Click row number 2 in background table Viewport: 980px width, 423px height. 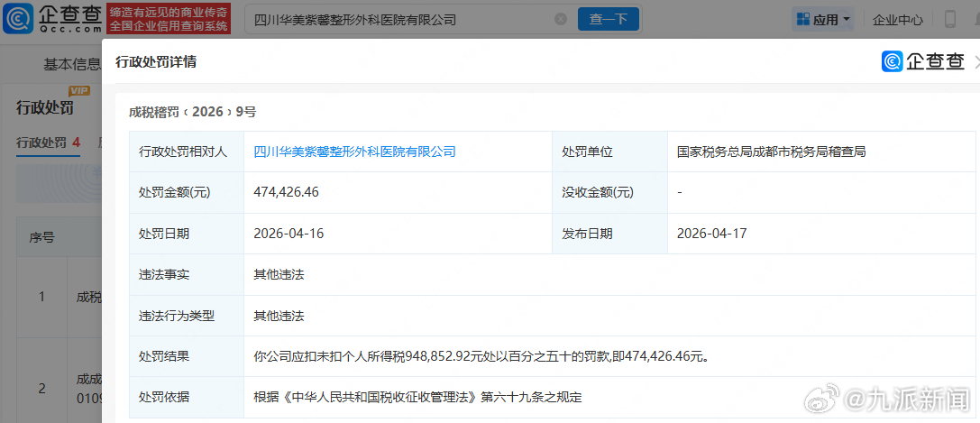click(x=41, y=388)
